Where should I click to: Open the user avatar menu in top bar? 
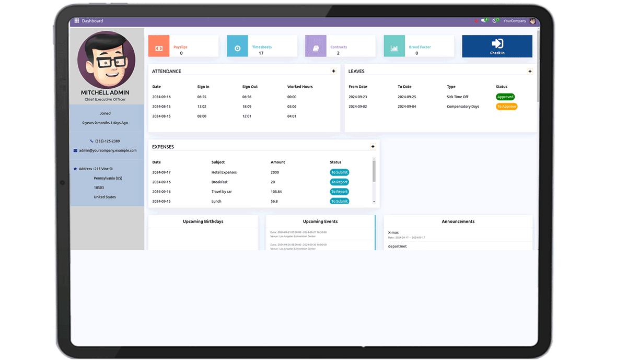532,21
